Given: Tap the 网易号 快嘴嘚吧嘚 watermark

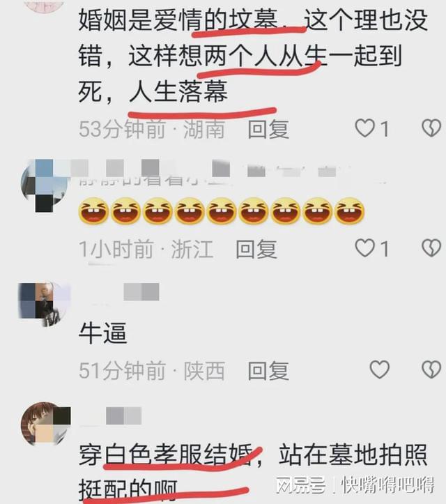Looking at the screenshot, I should (x=355, y=484).
